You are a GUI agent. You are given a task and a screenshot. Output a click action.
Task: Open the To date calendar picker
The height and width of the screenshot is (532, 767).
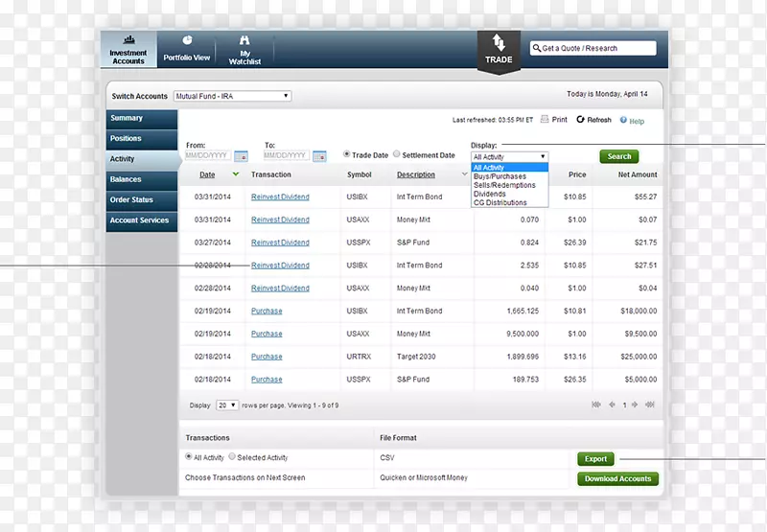click(x=320, y=155)
